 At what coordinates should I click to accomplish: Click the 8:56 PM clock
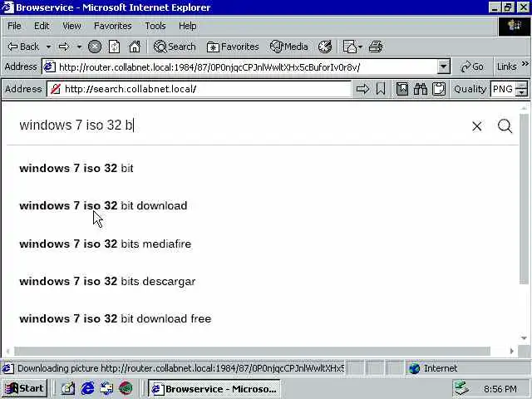pyautogui.click(x=500, y=389)
